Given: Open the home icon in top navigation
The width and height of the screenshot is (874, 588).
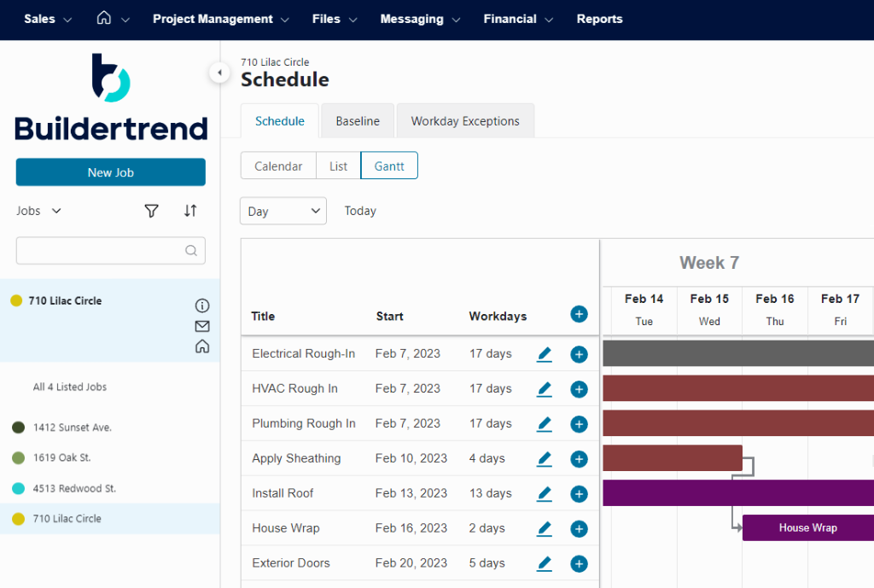Looking at the screenshot, I should tap(103, 19).
